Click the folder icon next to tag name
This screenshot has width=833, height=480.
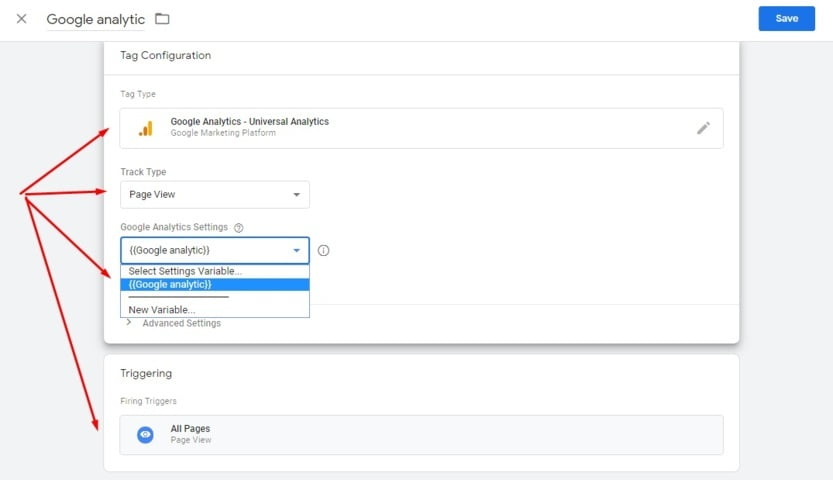tap(162, 19)
